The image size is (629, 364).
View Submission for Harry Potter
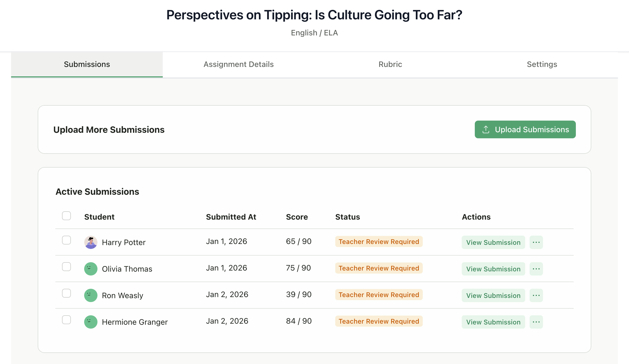(493, 242)
